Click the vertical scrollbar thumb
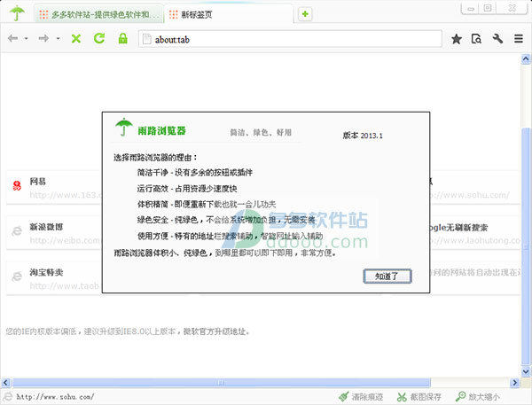Screen dimensions: 532x405 [526, 246]
